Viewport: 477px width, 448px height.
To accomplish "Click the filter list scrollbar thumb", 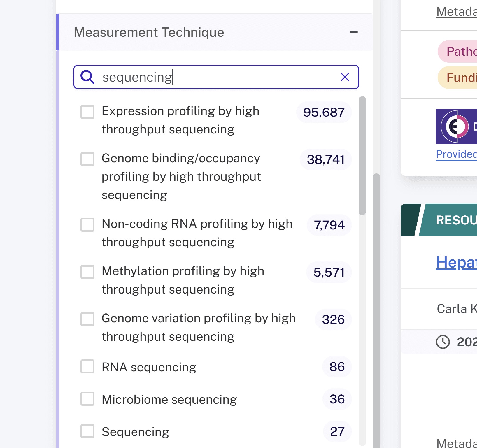I will (x=362, y=156).
